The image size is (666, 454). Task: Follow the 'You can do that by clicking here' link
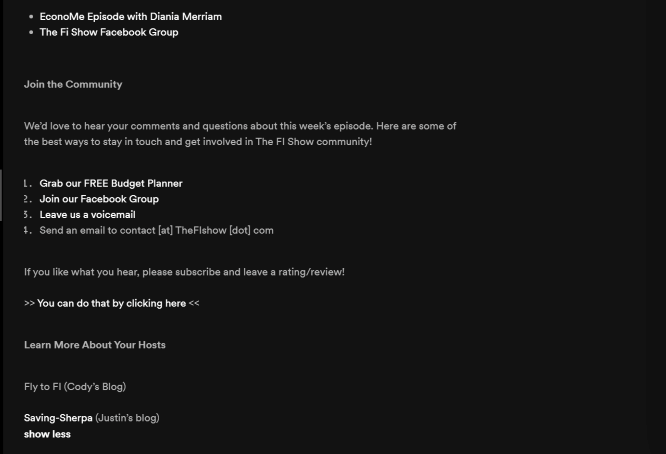[111, 303]
